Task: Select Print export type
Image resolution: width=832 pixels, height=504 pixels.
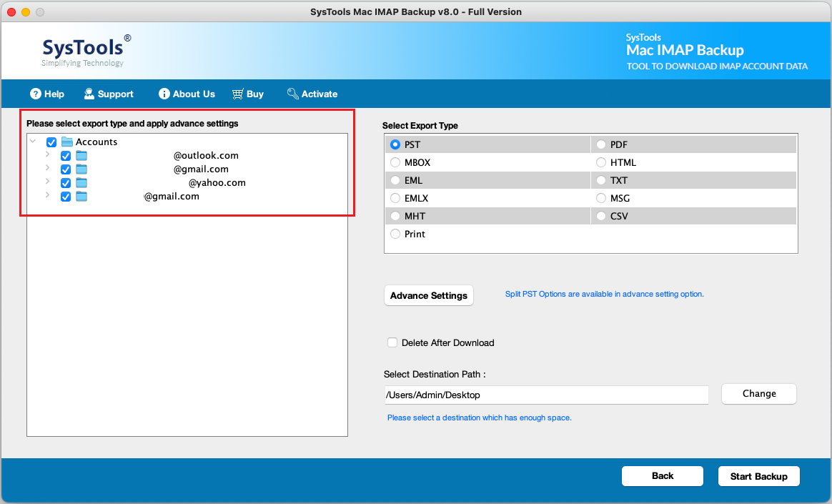Action: 395,234
